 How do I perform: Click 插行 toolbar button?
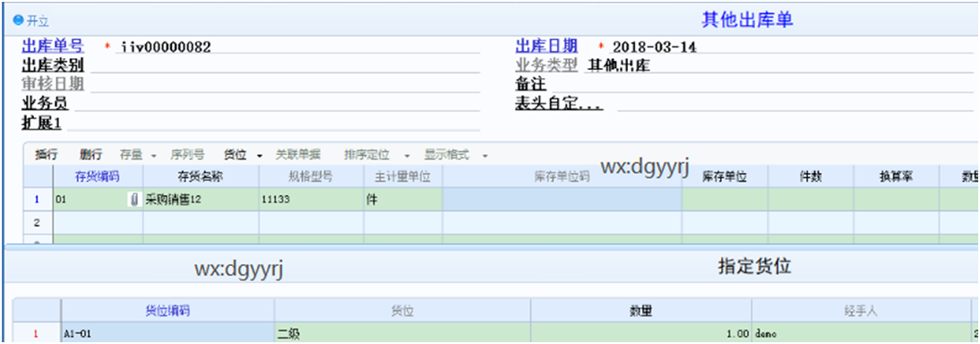pos(47,154)
